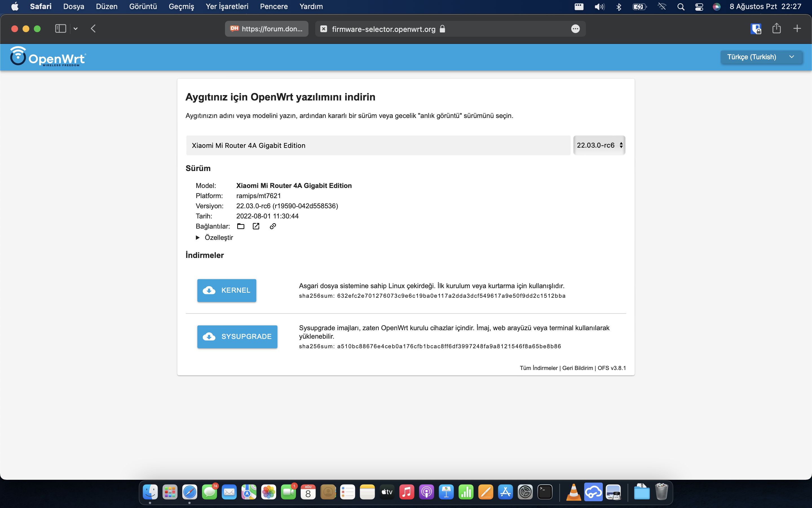
Task: Open the page options ellipsis in the address bar
Action: coord(575,29)
